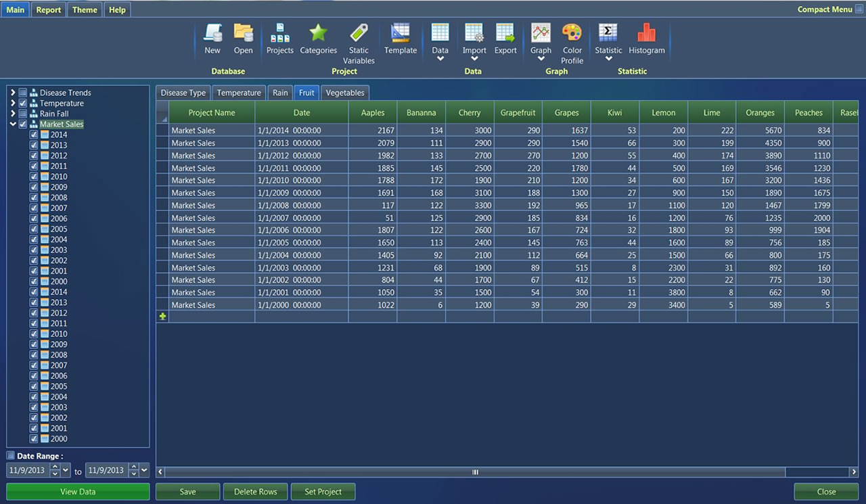866x504 pixels.
Task: Click the horizontal scrollbar thumb
Action: coord(475,472)
